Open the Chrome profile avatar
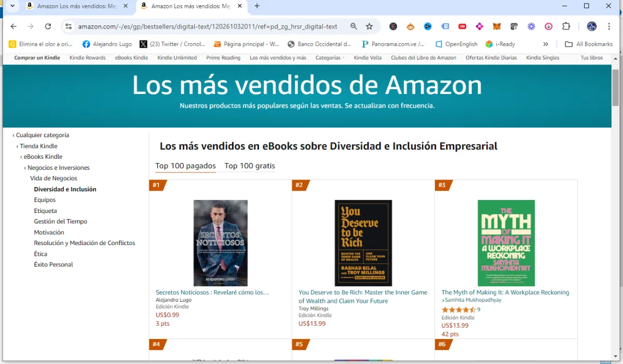 coord(592,26)
